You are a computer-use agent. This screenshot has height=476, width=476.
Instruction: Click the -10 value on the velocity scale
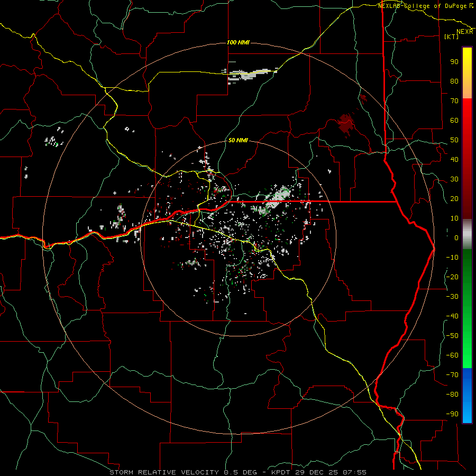point(452,258)
